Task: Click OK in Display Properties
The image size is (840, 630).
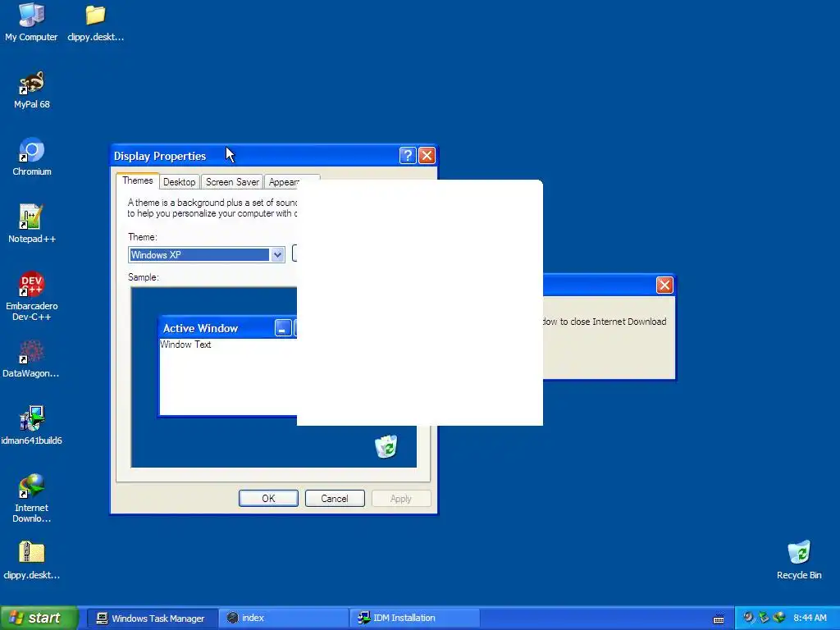Action: click(x=268, y=498)
